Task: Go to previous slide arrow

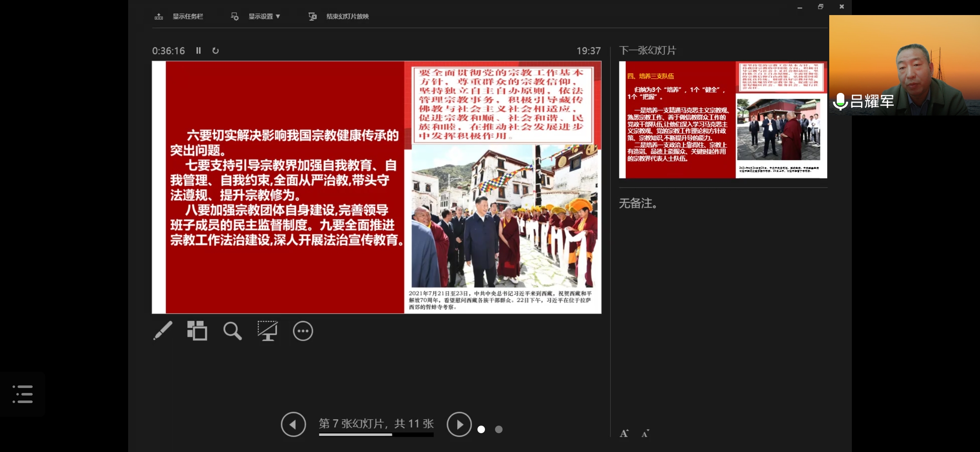Action: [x=293, y=424]
